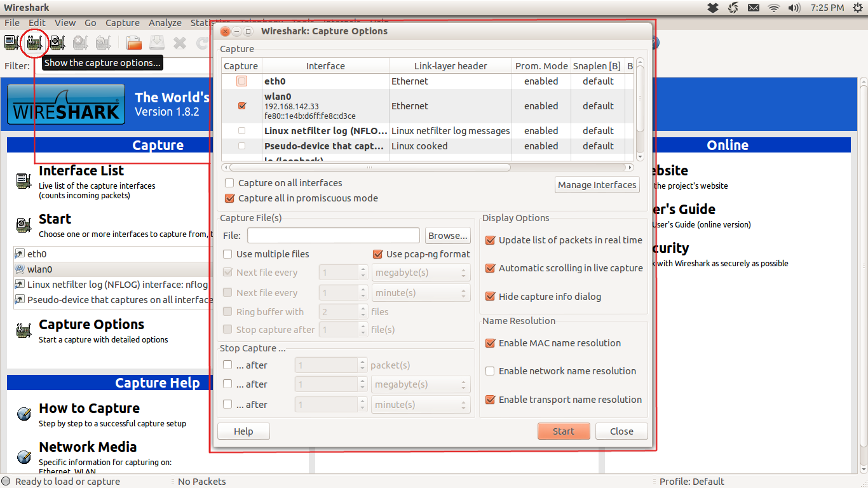This screenshot has width=868, height=488.
Task: Check the Linux netfilter log capture checkbox
Action: pyautogui.click(x=241, y=130)
